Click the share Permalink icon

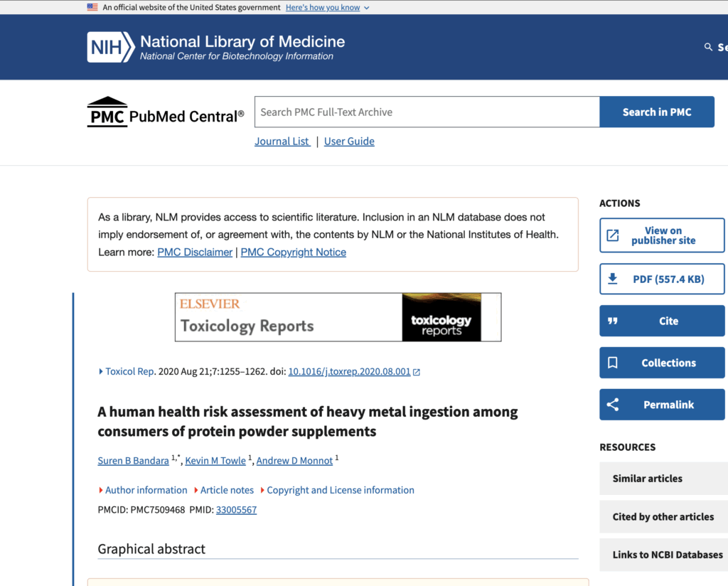point(612,405)
